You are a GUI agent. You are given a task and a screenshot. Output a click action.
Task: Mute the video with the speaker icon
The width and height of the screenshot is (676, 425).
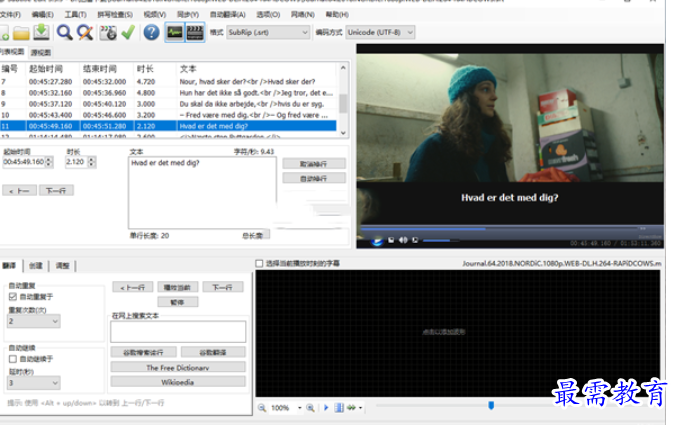click(x=403, y=240)
